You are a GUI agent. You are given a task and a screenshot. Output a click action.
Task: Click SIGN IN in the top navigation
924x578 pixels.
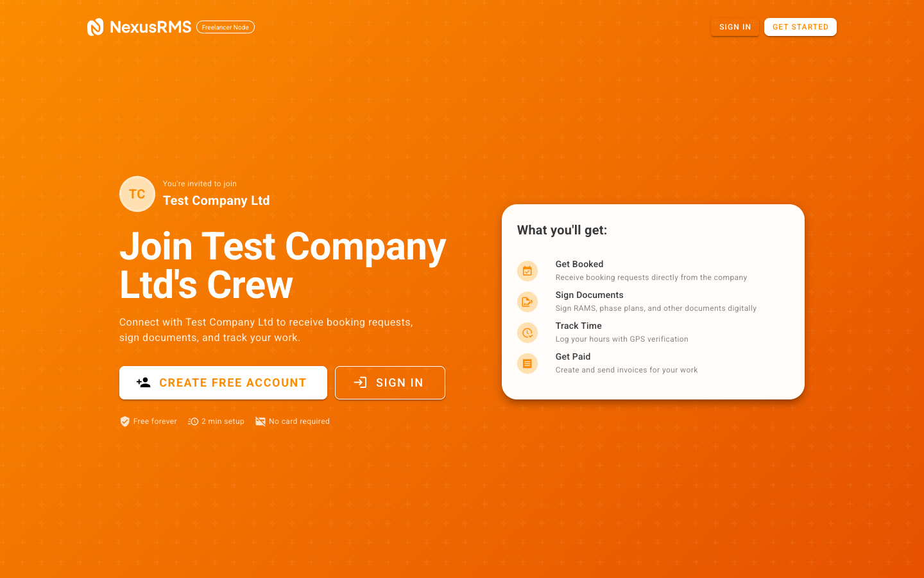click(735, 27)
